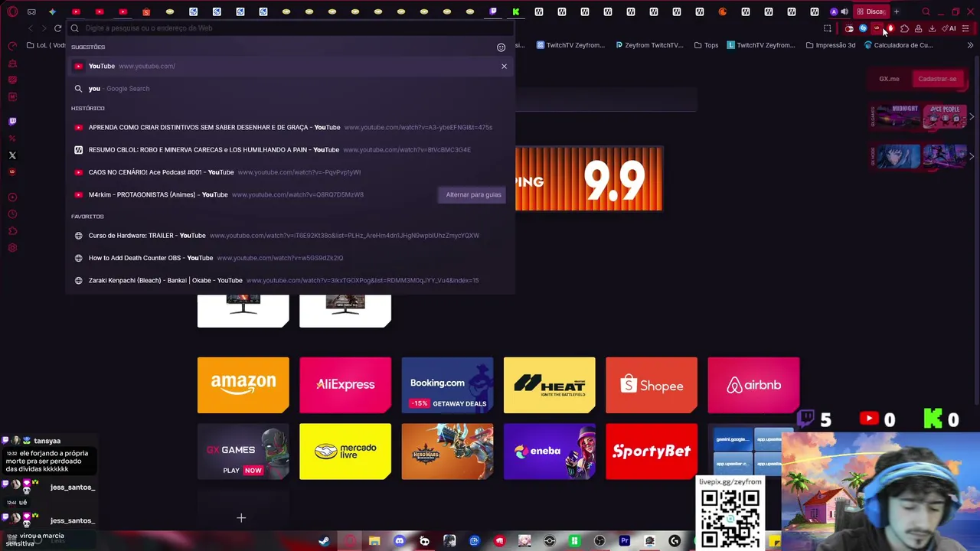The image size is (980, 551).
Task: Open the GX Games speed dial tile
Action: coord(243,452)
